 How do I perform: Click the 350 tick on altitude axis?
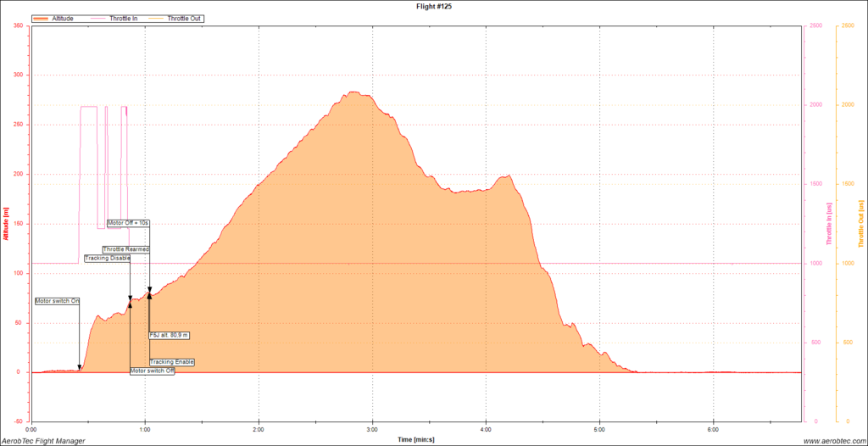[x=17, y=25]
